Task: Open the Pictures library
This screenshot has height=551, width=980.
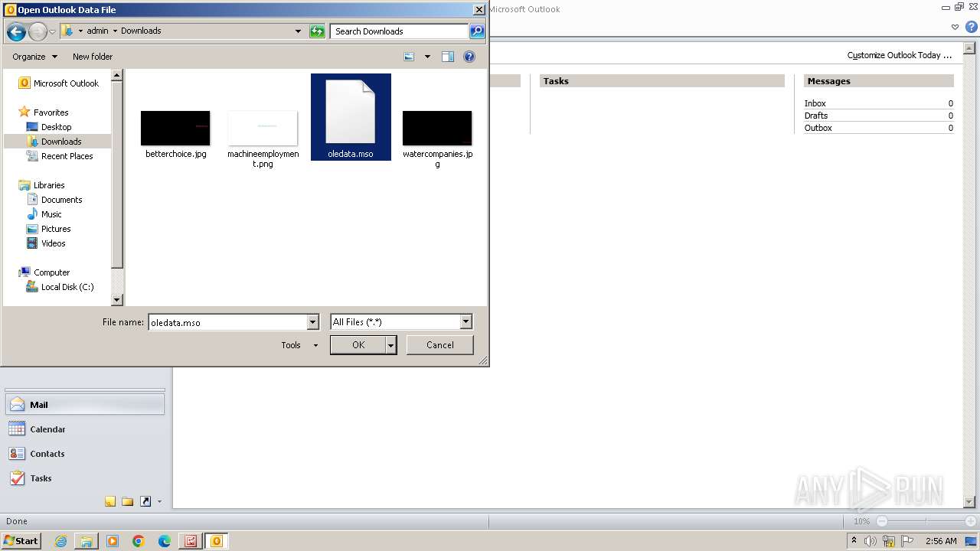Action: 48,229
